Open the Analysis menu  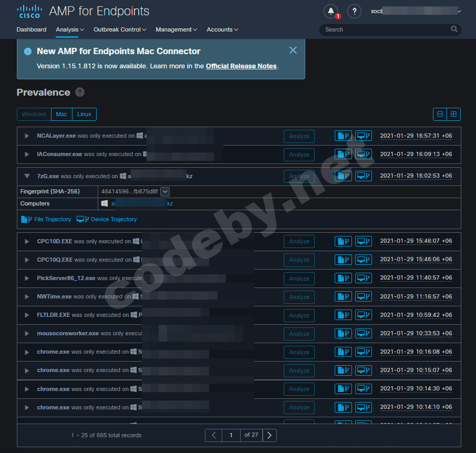70,29
